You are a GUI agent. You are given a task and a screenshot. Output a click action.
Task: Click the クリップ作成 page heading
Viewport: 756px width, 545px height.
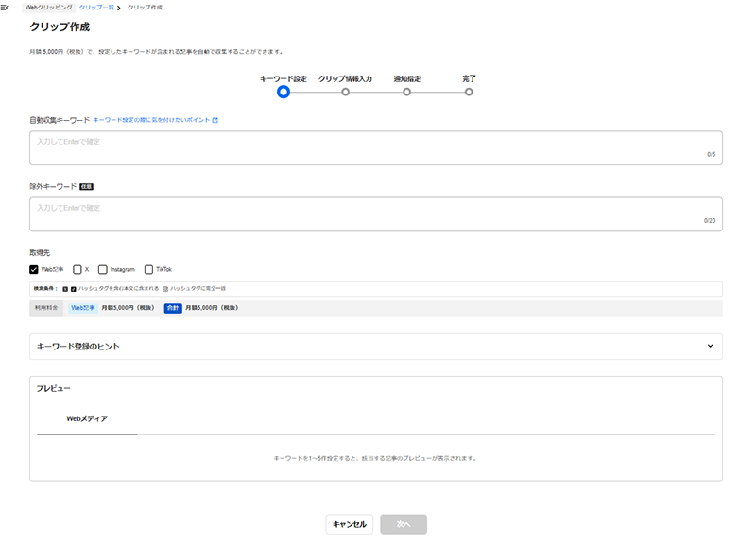[60, 27]
